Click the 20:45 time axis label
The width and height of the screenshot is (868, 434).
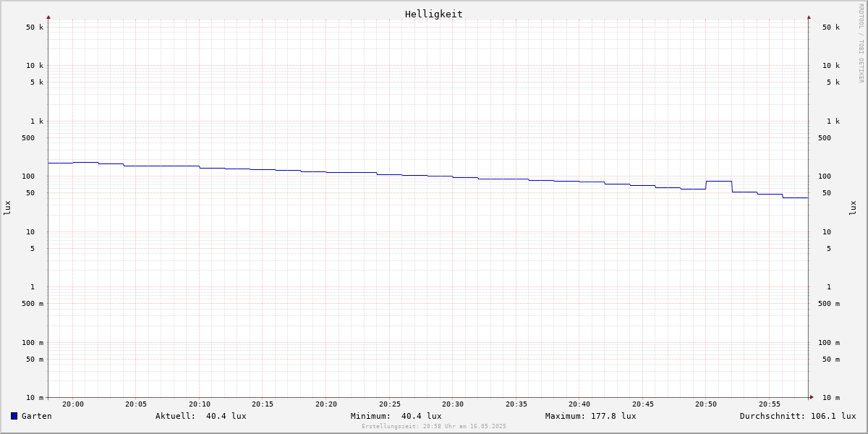[643, 404]
